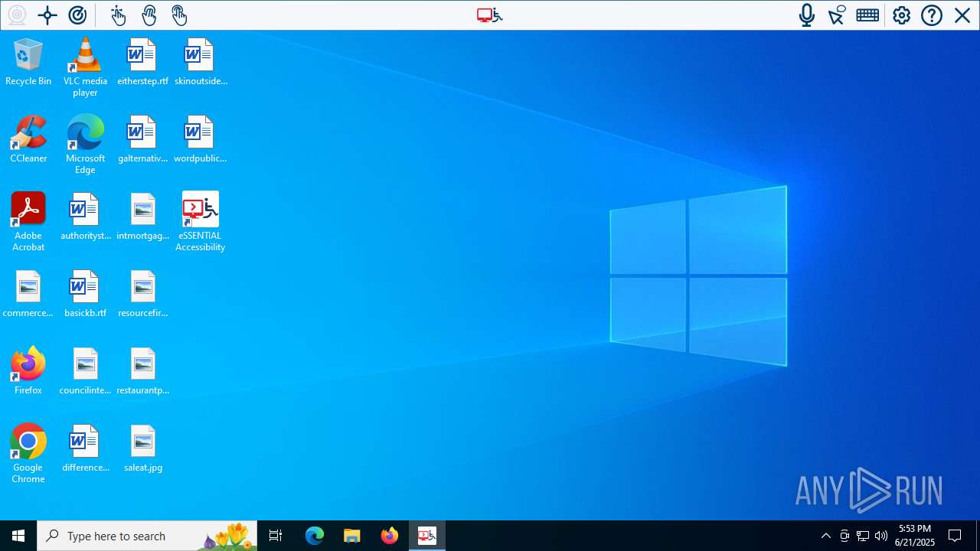Select the wordpublic document icon
The width and height of the screenshot is (980, 551).
click(x=201, y=139)
